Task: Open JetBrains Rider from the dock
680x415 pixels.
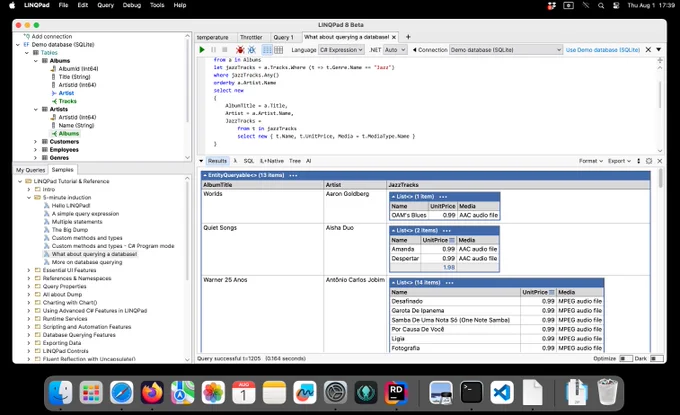Action: point(396,392)
